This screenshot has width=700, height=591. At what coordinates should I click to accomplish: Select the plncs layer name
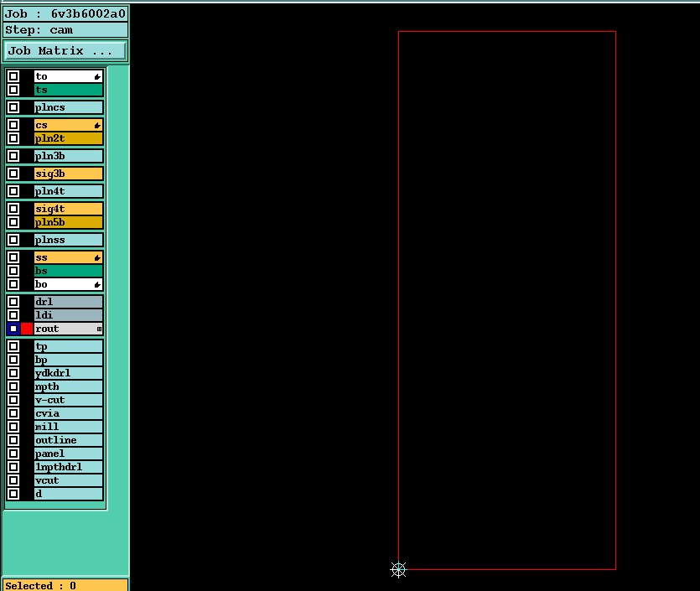click(69, 107)
